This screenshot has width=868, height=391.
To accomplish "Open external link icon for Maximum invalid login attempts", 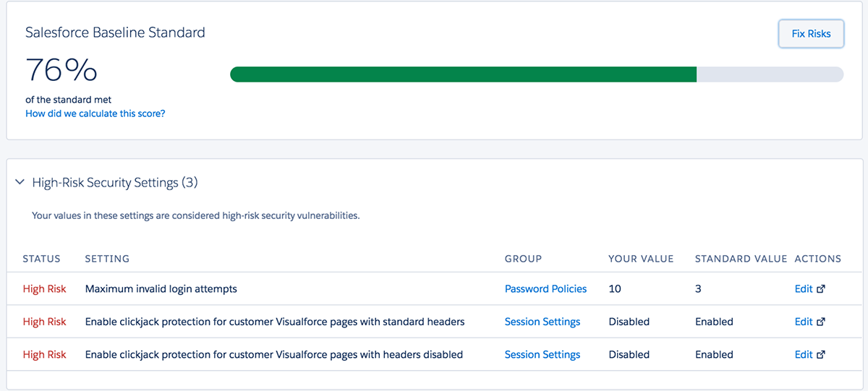I will pyautogui.click(x=821, y=289).
